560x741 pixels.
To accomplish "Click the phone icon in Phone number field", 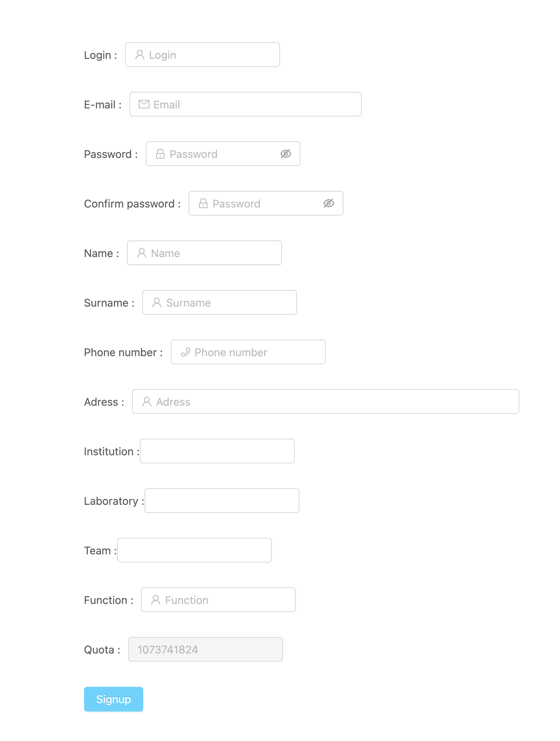I will point(186,352).
